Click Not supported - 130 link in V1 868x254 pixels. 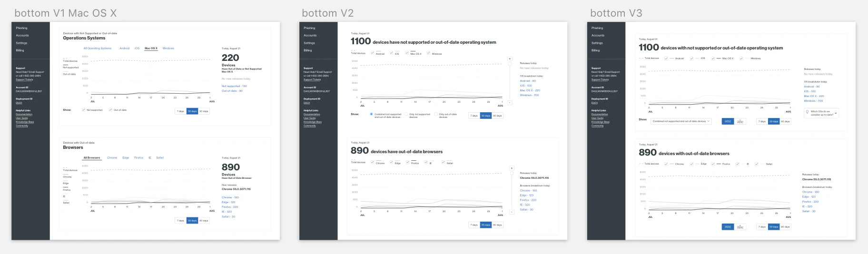[x=234, y=86]
